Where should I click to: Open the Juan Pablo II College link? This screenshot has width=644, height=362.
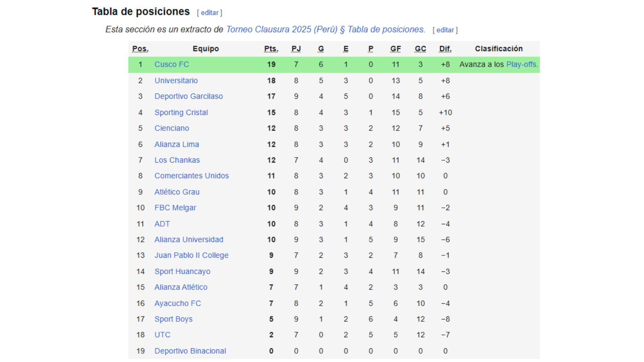tap(192, 255)
